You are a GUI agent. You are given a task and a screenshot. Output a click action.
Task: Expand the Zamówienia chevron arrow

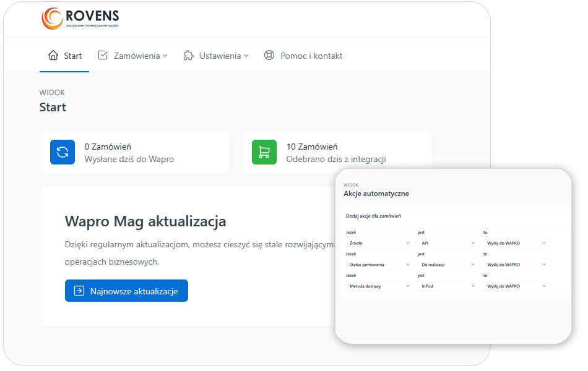[x=165, y=56]
